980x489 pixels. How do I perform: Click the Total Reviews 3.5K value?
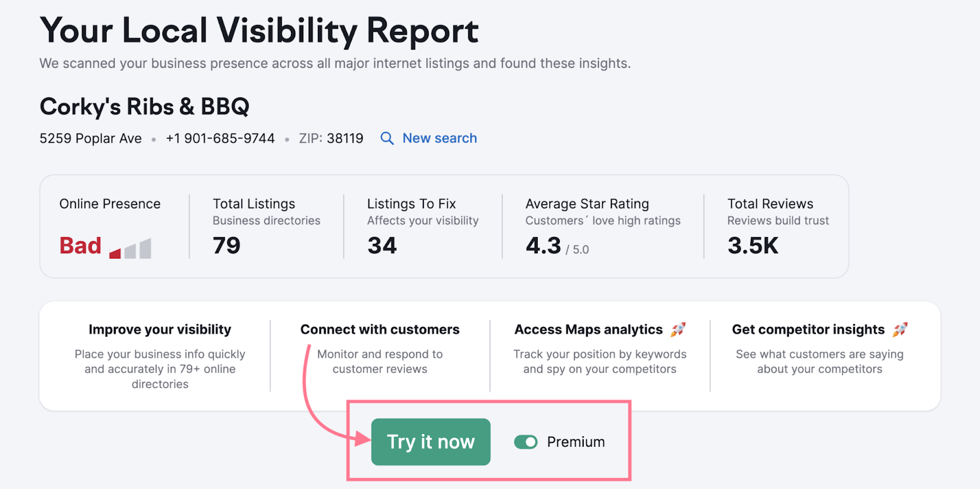click(753, 246)
